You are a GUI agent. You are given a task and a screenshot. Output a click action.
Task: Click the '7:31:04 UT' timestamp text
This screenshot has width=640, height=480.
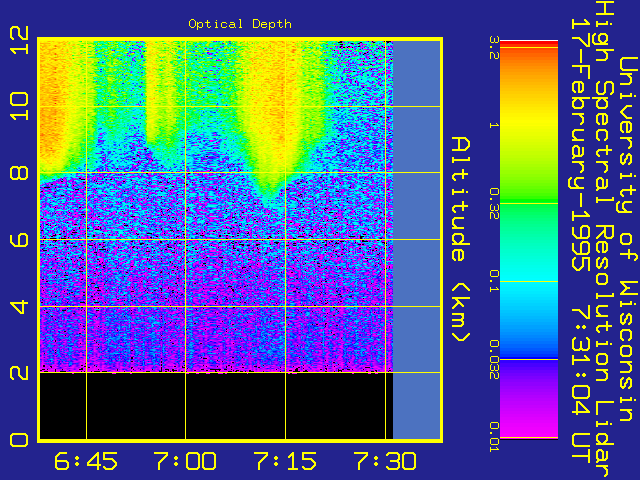tap(580, 386)
